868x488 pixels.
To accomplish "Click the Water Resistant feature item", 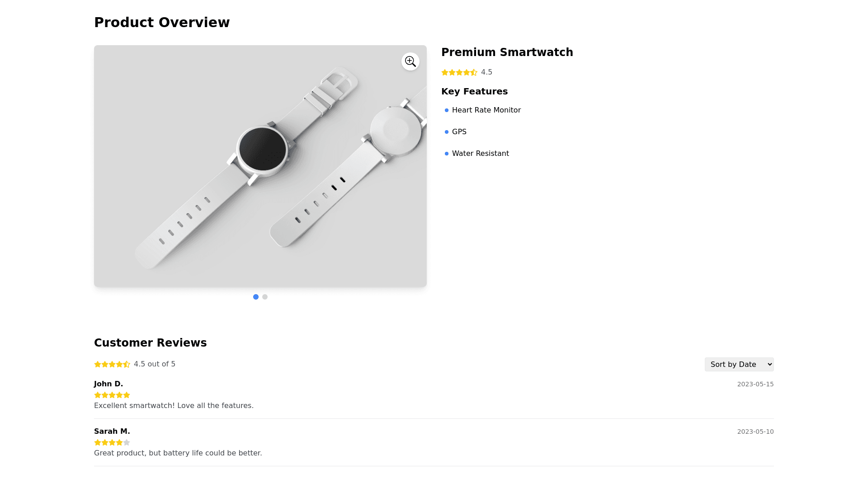I will [480, 154].
